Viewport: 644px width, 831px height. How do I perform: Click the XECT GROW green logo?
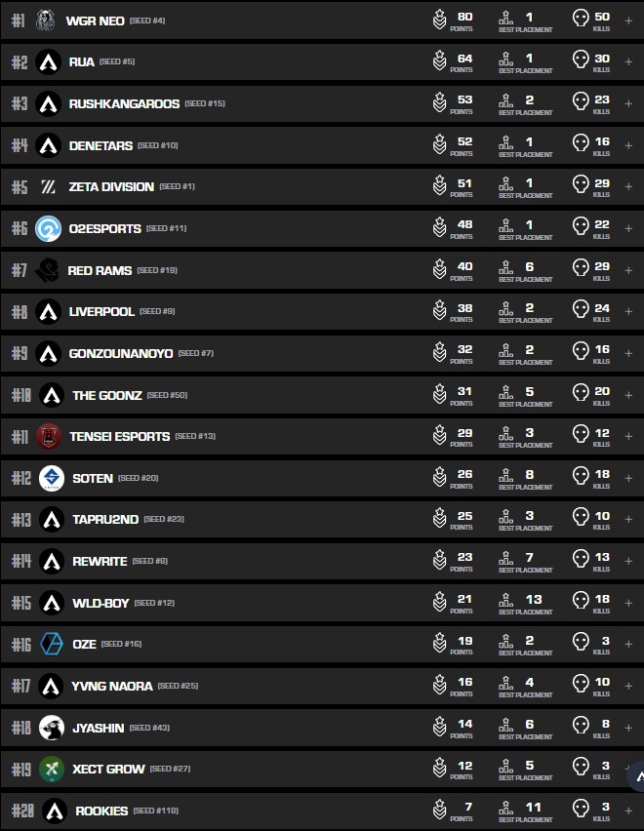[x=52, y=769]
